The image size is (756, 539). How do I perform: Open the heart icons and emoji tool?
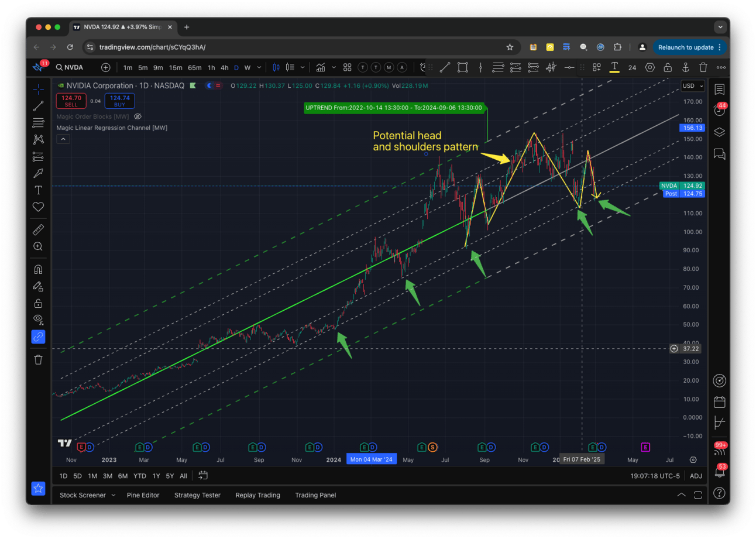pos(39,207)
